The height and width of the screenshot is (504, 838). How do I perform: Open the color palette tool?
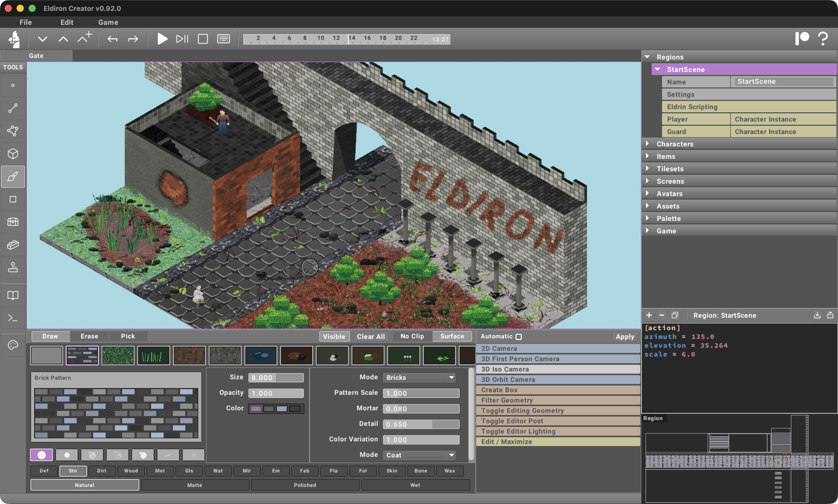(x=13, y=345)
